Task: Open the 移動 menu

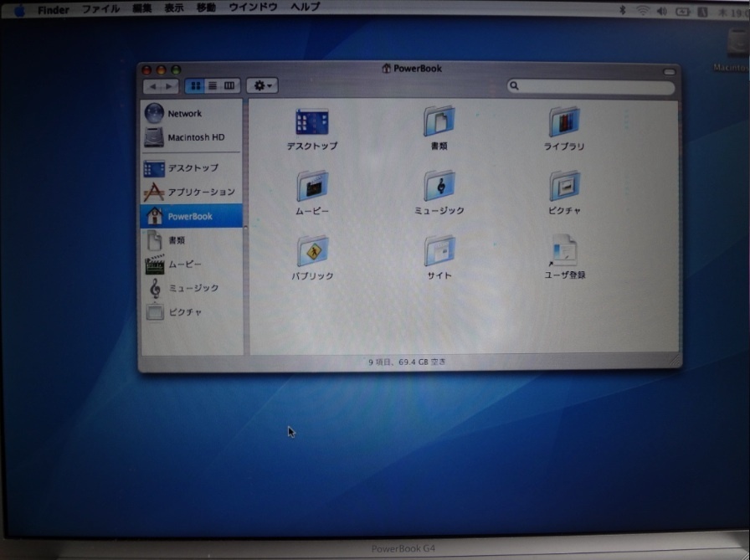Action: point(206,8)
